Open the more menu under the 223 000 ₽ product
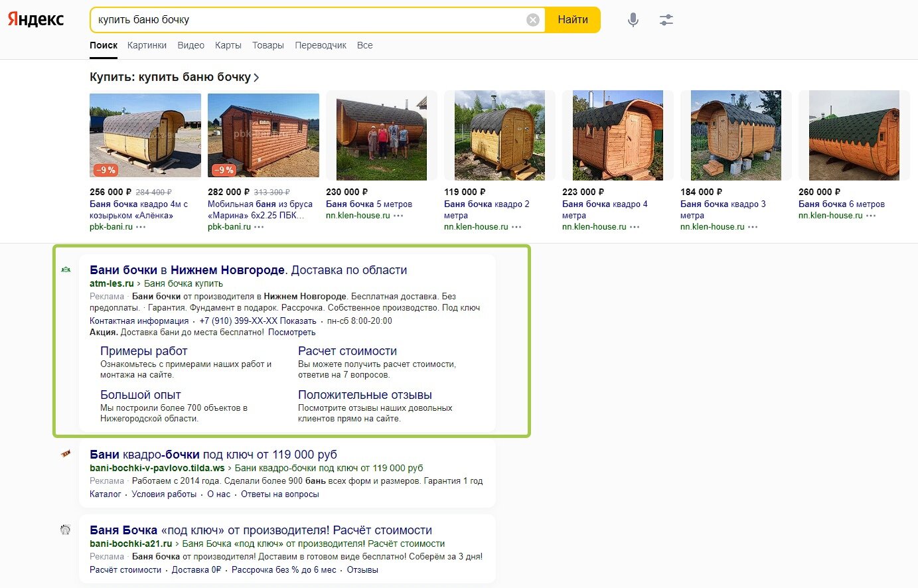 pyautogui.click(x=635, y=227)
